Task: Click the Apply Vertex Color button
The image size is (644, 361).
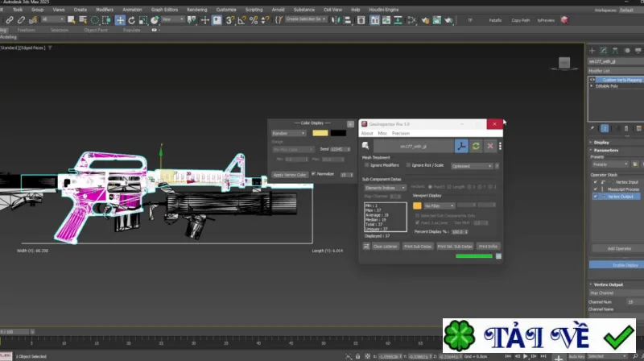Action: point(290,175)
